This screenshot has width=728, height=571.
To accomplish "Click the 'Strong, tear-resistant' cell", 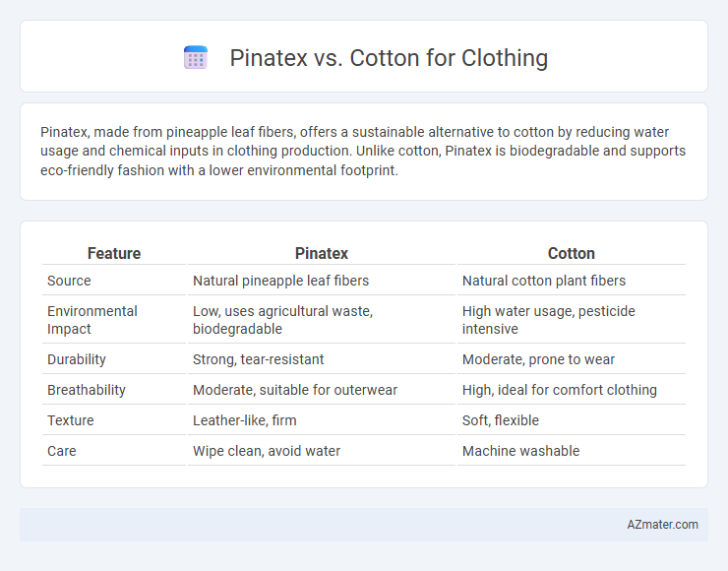I will tap(322, 359).
